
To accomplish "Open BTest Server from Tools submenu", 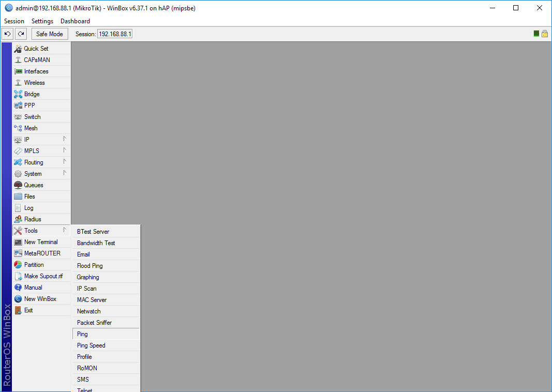I will pyautogui.click(x=106, y=232).
